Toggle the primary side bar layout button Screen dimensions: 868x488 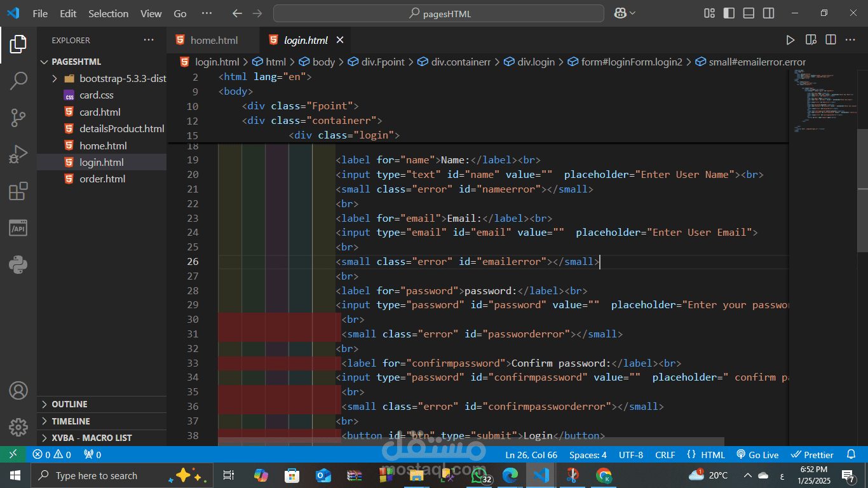pos(729,13)
